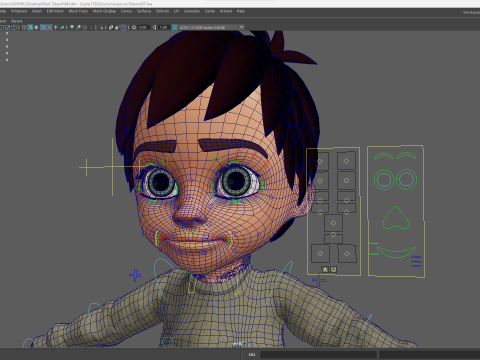Screen dimensions: 480x360
Task: Toggle the highlighted wireframe shading icon
Action: 43,27
